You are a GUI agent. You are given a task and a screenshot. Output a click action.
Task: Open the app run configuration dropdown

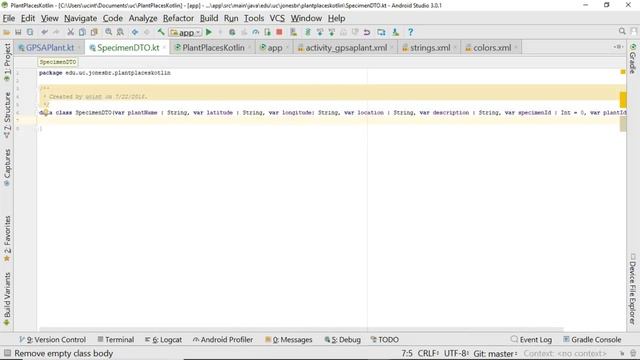click(x=186, y=32)
